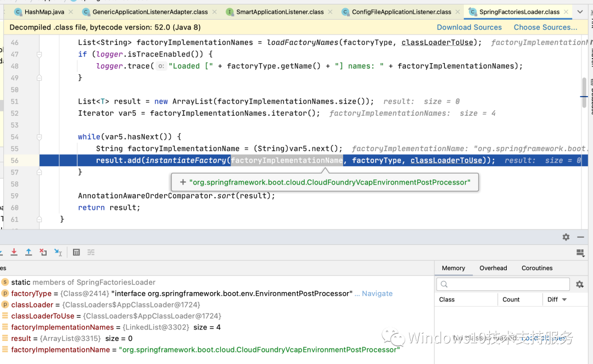Open debug tool window settings gear
Screen dimensions: 593x364
coord(566,237)
